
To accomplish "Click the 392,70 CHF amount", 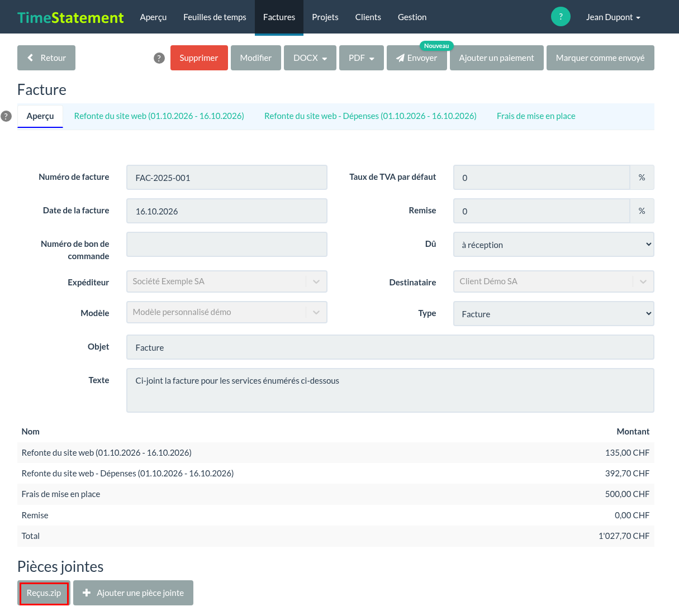I will (x=627, y=474).
